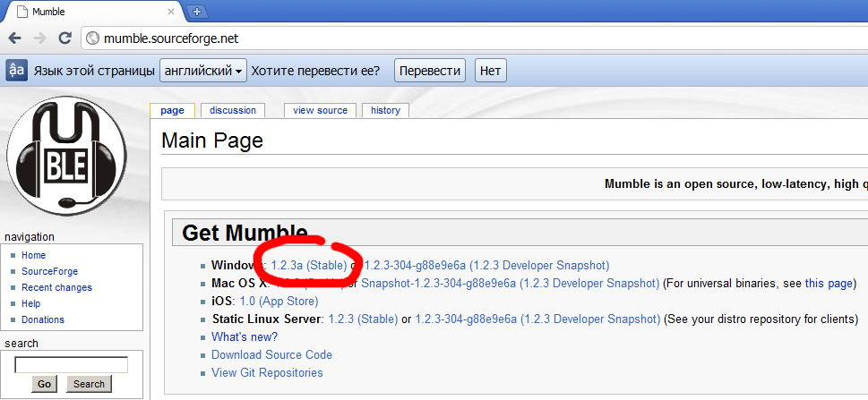Focus the address bar mumble.sourceforge.net
868x400 pixels.
click(476, 38)
